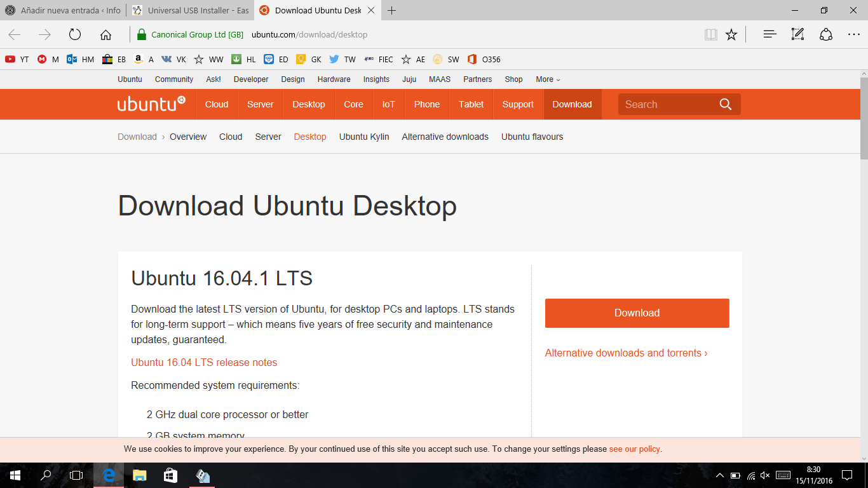868x488 pixels.
Task: Open the Hub (three lines) icon
Action: (770, 35)
